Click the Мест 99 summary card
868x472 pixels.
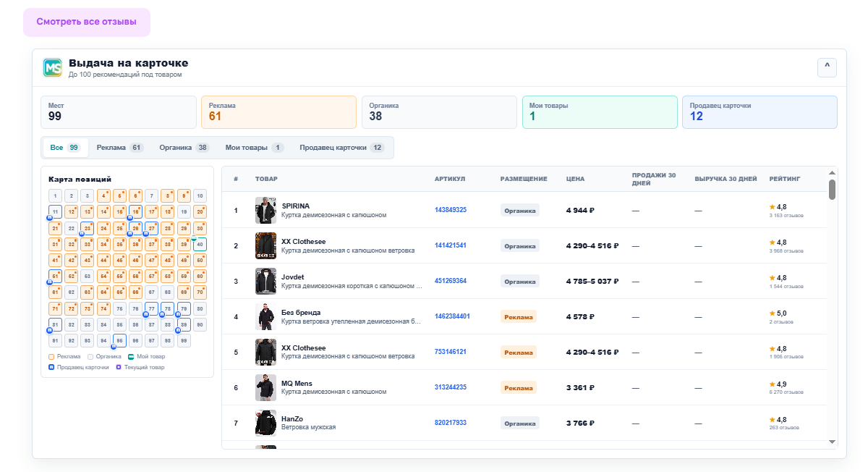click(119, 112)
